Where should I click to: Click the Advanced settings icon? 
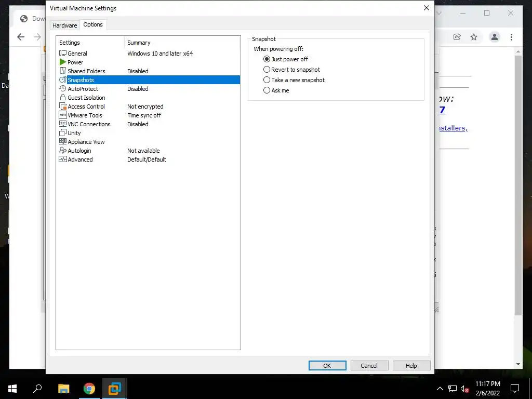(63, 159)
